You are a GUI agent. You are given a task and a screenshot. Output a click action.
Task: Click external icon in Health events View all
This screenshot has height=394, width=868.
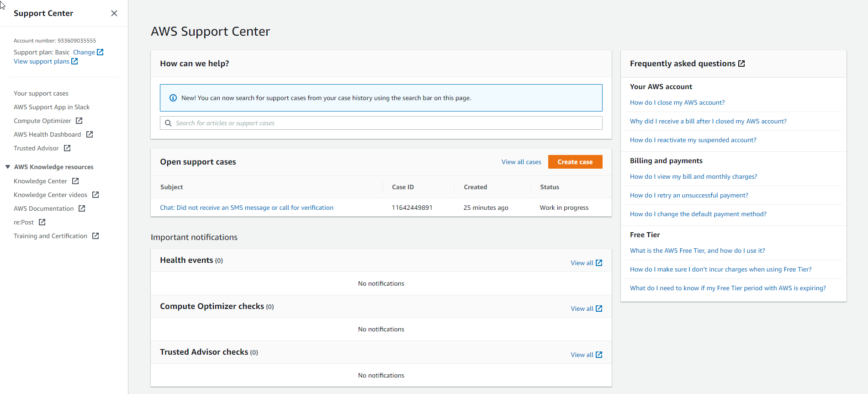click(599, 263)
